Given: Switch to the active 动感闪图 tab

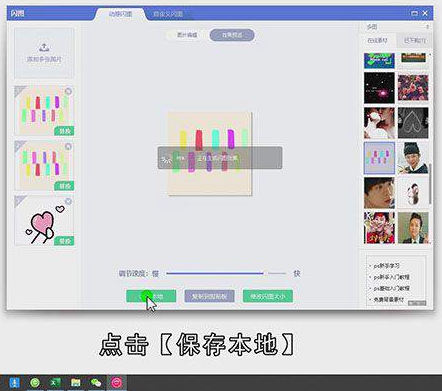Looking at the screenshot, I should click(120, 14).
